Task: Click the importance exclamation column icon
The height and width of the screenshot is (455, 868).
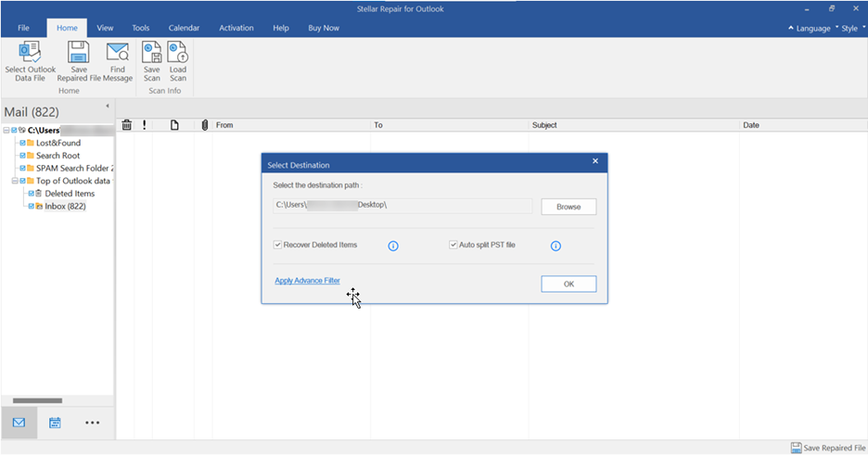Action: (x=145, y=125)
